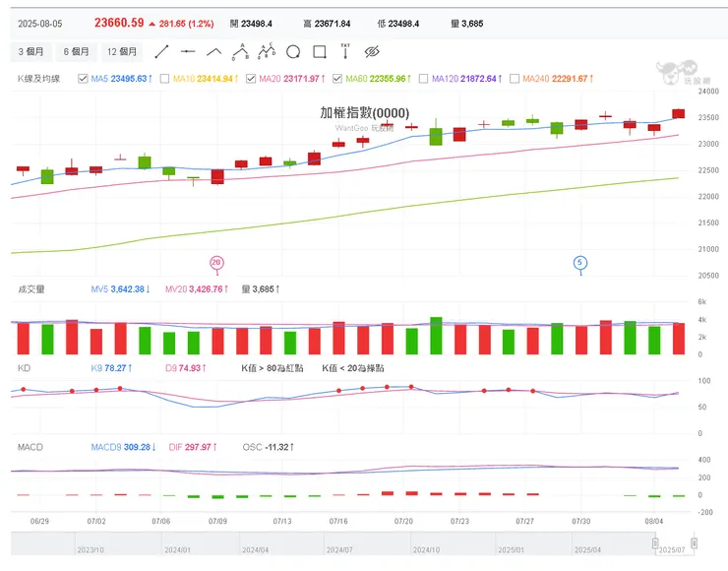Select the horizontal line drawing tool

click(188, 51)
